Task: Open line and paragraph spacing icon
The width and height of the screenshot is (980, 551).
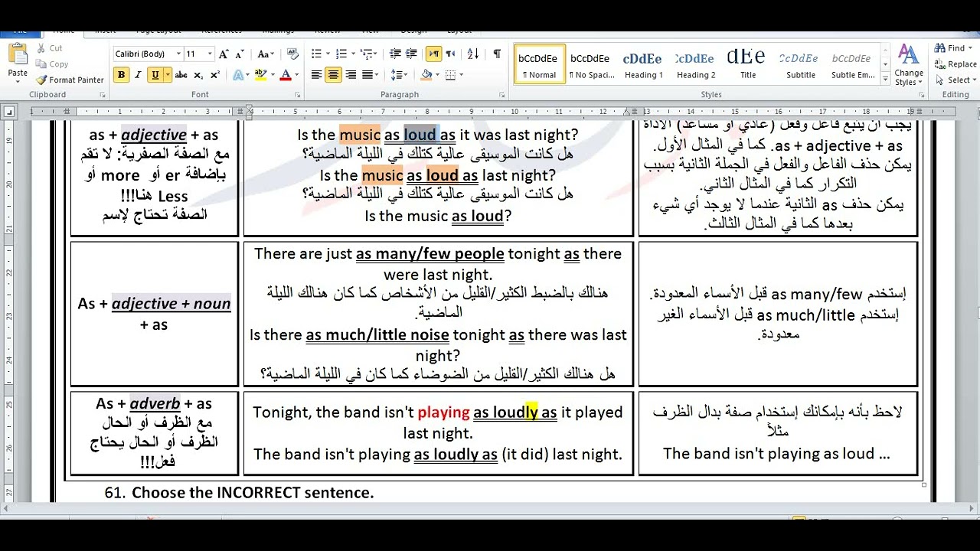Action: [x=396, y=75]
